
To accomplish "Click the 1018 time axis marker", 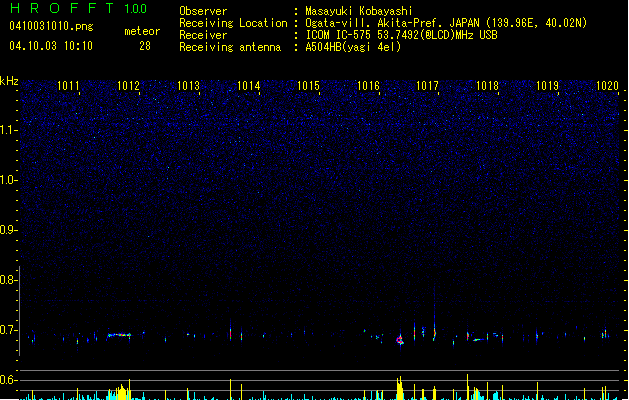I will (487, 86).
